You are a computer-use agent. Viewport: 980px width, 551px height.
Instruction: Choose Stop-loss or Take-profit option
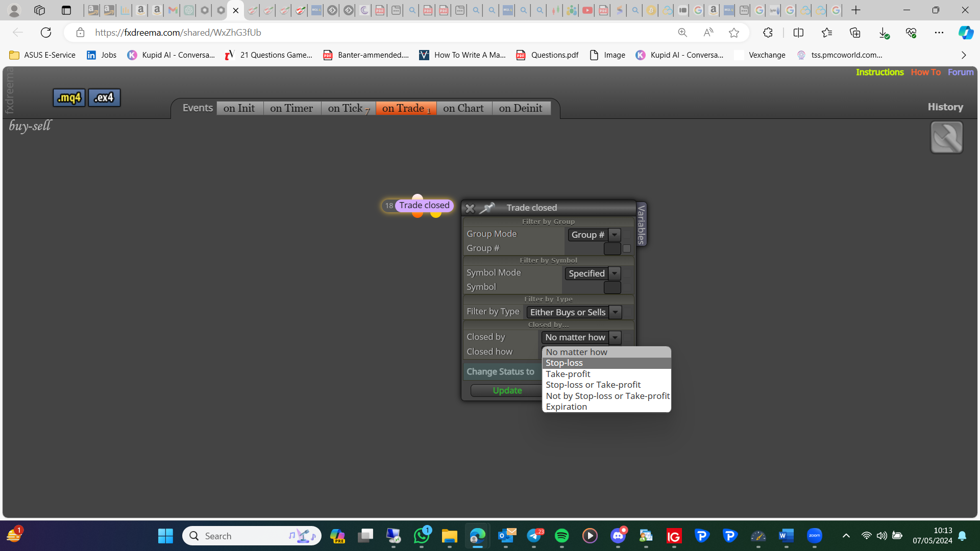point(606,385)
